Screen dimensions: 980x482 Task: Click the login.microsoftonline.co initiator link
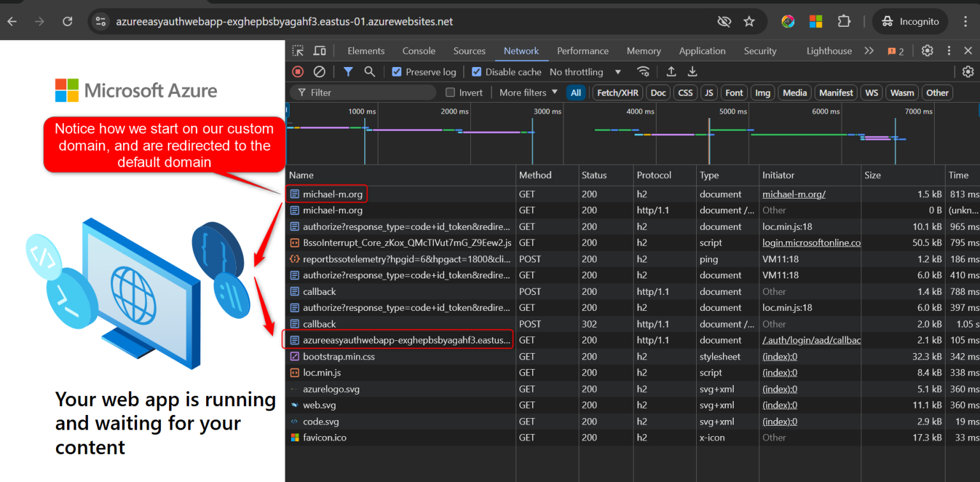click(x=811, y=243)
